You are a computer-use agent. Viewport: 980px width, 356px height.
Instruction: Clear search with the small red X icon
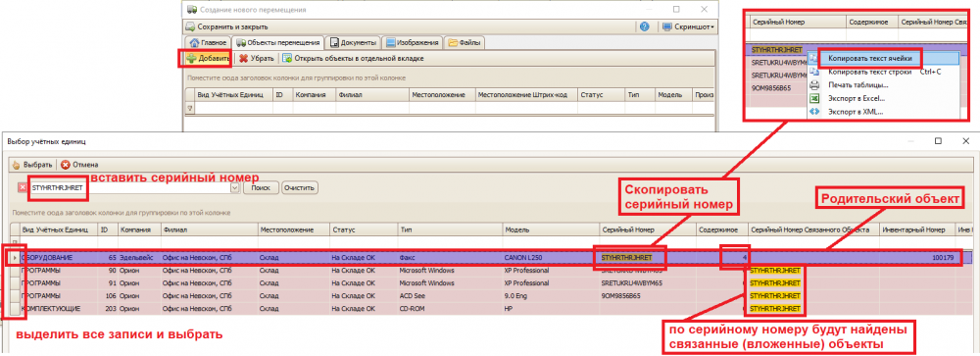pyautogui.click(x=22, y=187)
